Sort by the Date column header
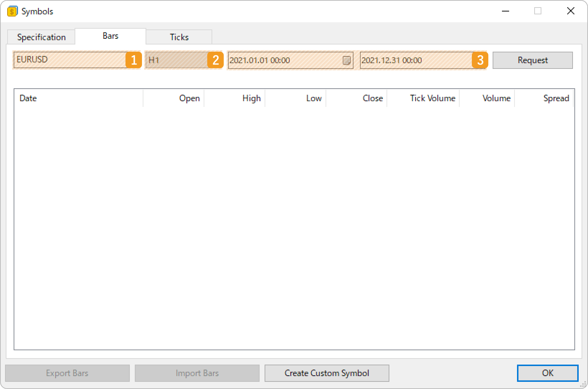Screen dimensions: 588x389 pyautogui.click(x=79, y=98)
